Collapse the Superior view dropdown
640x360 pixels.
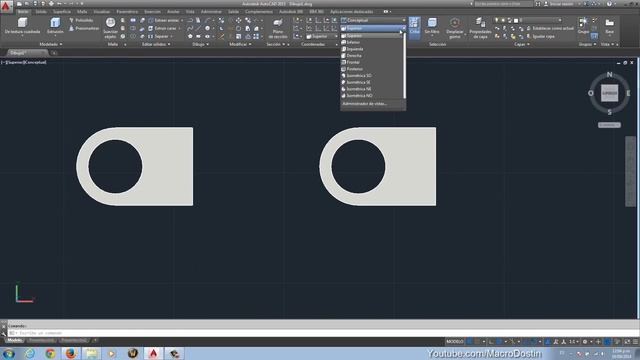[373, 28]
